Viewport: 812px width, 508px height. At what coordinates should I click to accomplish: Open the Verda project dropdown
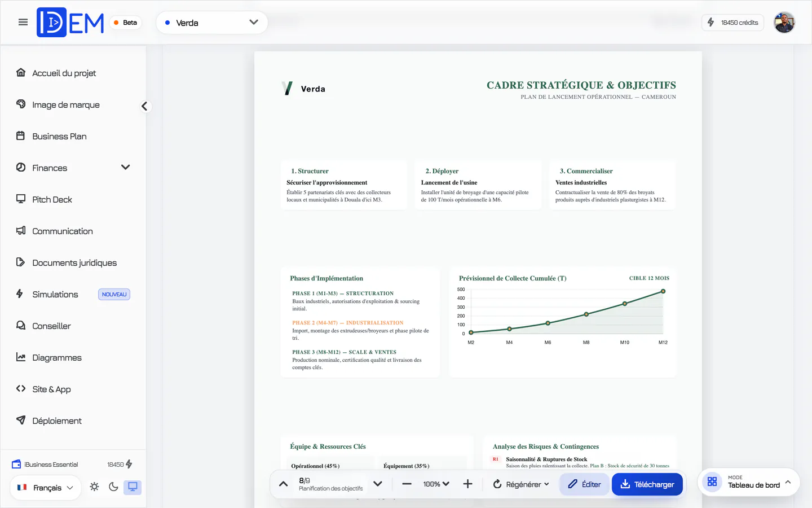click(211, 23)
